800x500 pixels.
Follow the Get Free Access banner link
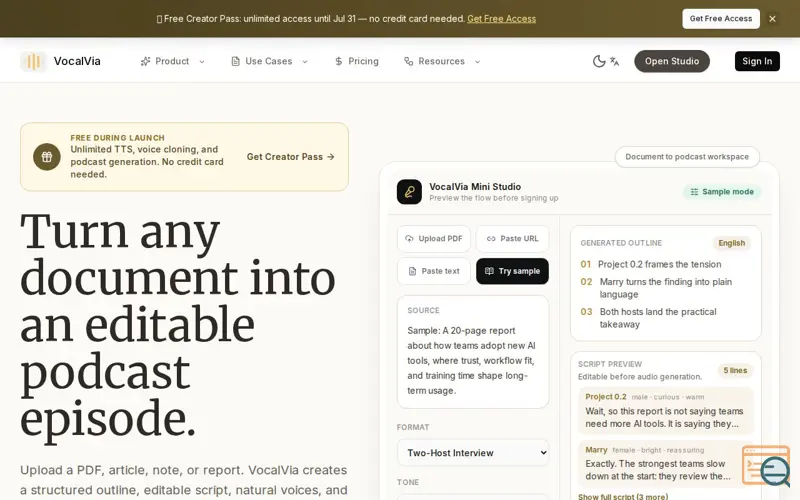coord(502,19)
